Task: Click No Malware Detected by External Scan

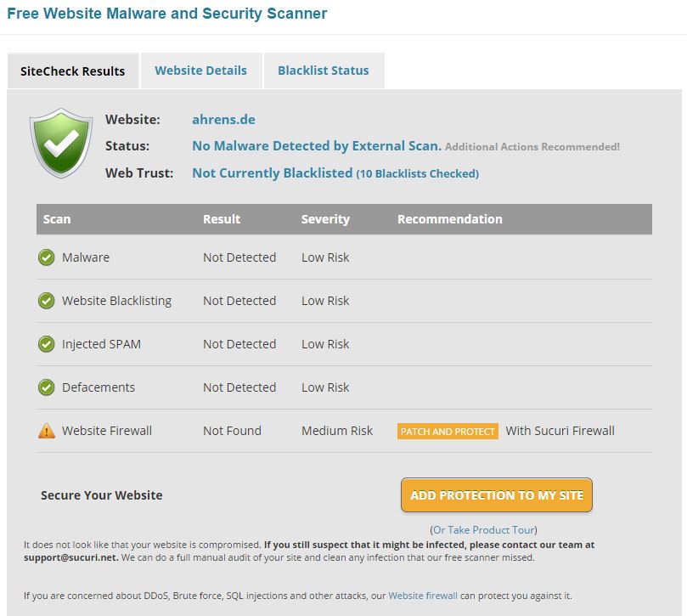Action: click(x=317, y=145)
